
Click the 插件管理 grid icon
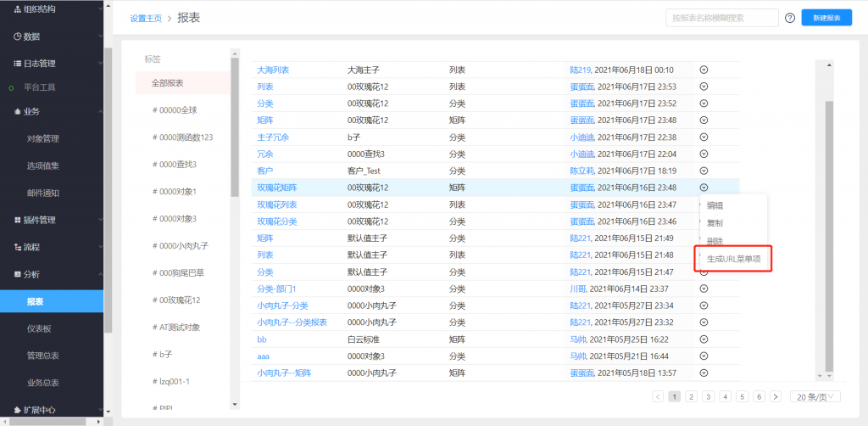click(x=17, y=221)
